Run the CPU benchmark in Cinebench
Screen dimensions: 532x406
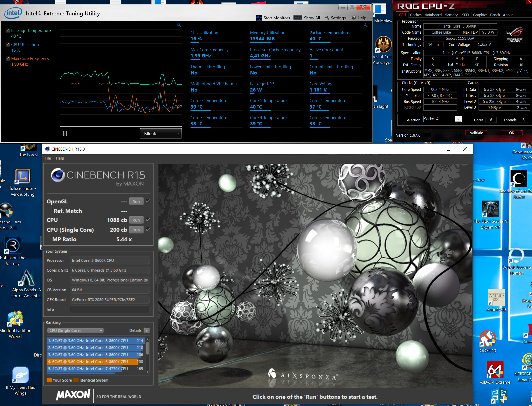(x=136, y=220)
